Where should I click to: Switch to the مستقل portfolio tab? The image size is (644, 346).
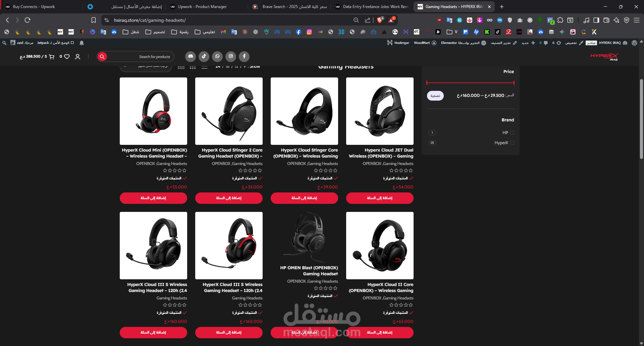pos(124,7)
